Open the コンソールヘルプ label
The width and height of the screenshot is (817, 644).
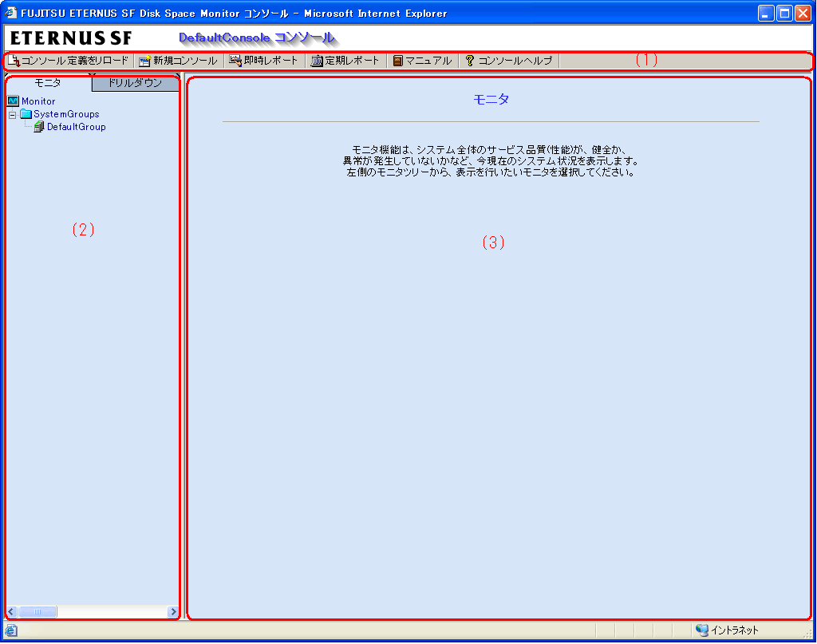coord(515,61)
